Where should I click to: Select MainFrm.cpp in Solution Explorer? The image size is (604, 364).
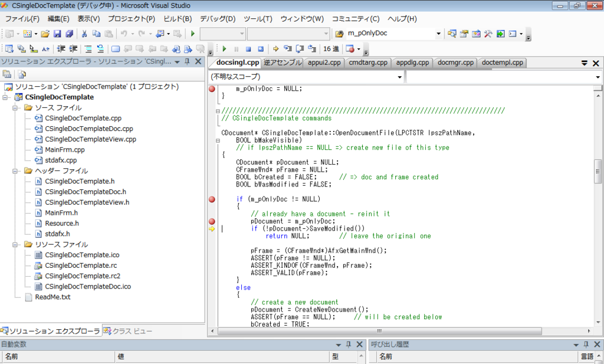coord(65,150)
